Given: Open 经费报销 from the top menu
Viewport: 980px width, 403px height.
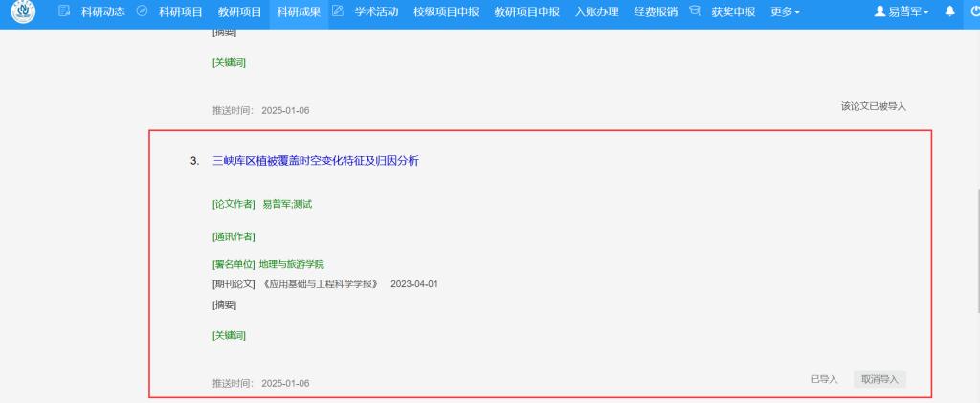Looking at the screenshot, I should pos(656,11).
